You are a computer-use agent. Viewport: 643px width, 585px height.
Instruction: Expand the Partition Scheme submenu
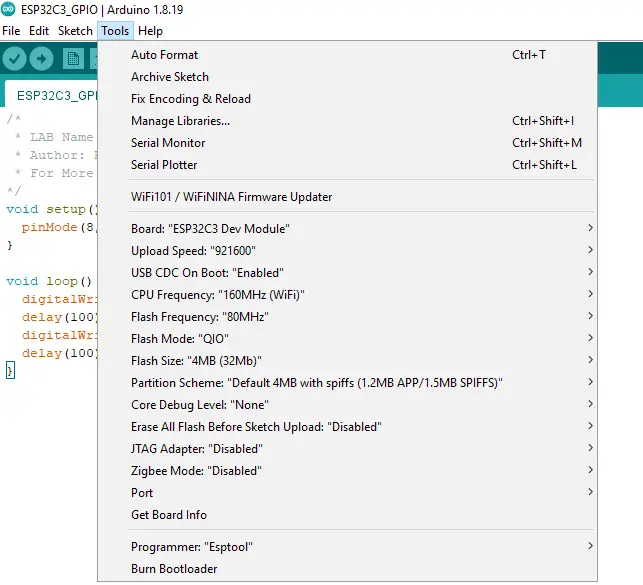316,383
